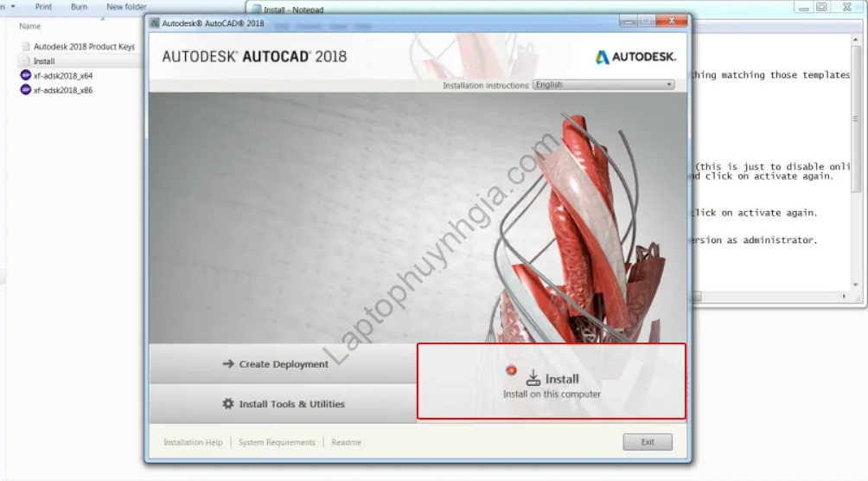Close the Notepad window
The width and height of the screenshot is (868, 481).
[847, 7]
